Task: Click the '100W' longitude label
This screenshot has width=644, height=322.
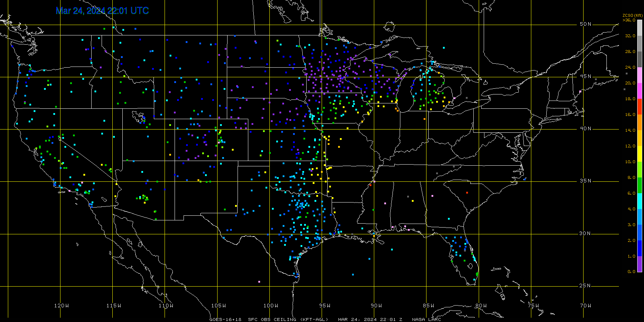Action: coord(271,306)
